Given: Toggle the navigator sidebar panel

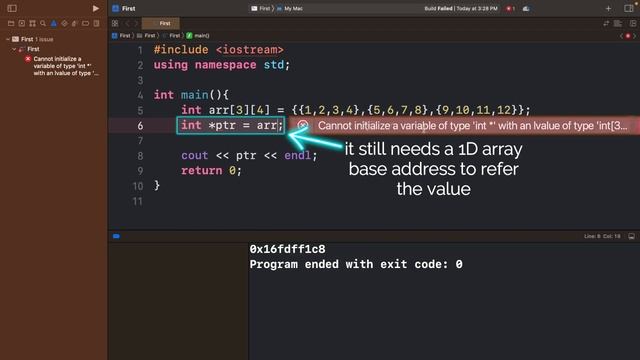Looking at the screenshot, I should 12,8.
